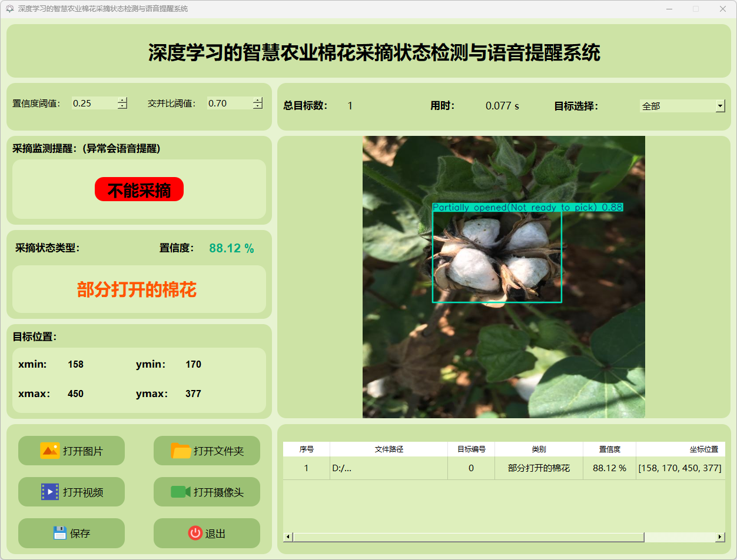Select the 类别 column header

click(539, 449)
